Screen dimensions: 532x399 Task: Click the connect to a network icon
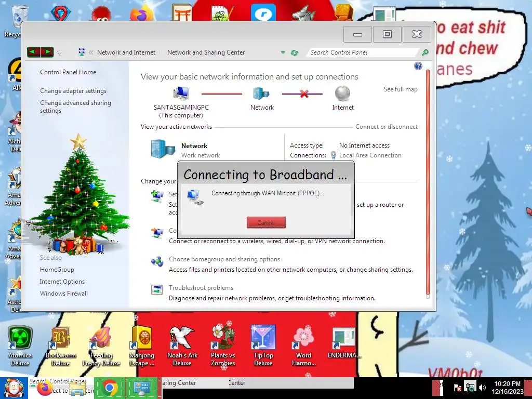click(157, 233)
